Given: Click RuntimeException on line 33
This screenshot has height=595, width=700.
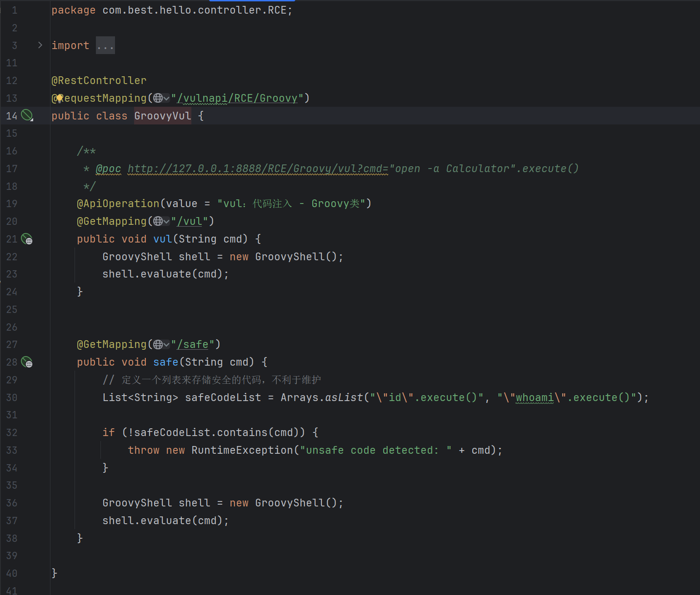Looking at the screenshot, I should (x=242, y=450).
